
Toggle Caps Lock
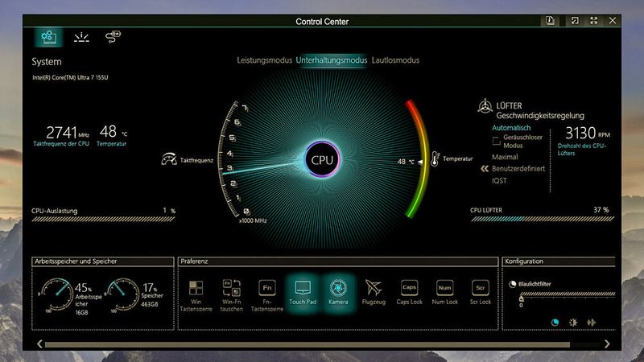click(409, 292)
